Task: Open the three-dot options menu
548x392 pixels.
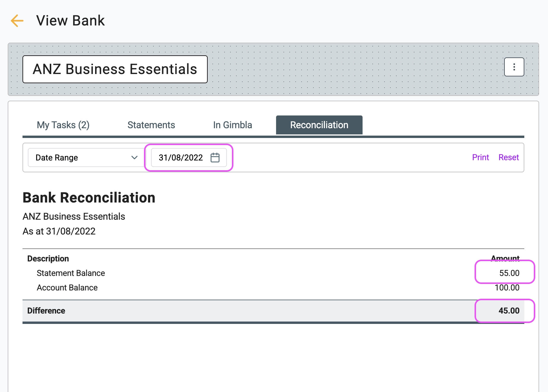Action: tap(514, 67)
